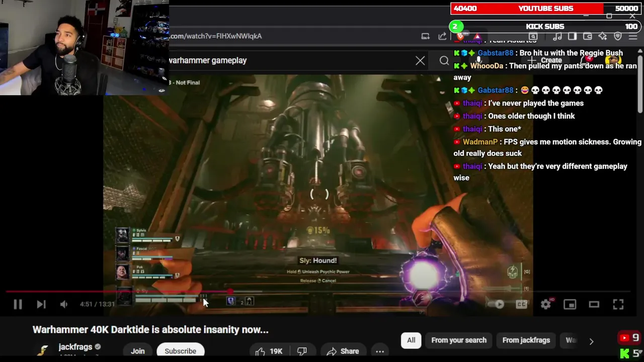Enter fullscreen mode
The height and width of the screenshot is (362, 644).
(x=618, y=304)
